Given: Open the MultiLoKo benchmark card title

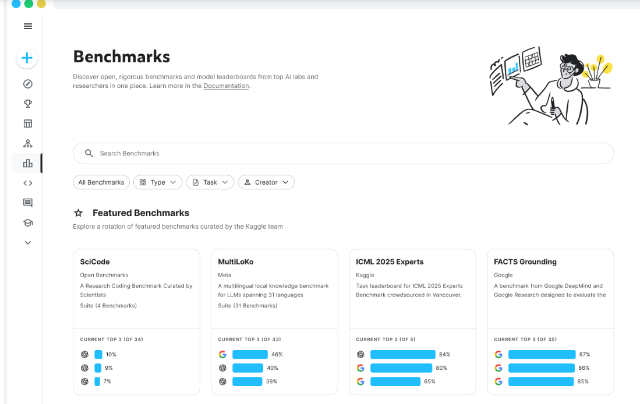Looking at the screenshot, I should pyautogui.click(x=236, y=262).
